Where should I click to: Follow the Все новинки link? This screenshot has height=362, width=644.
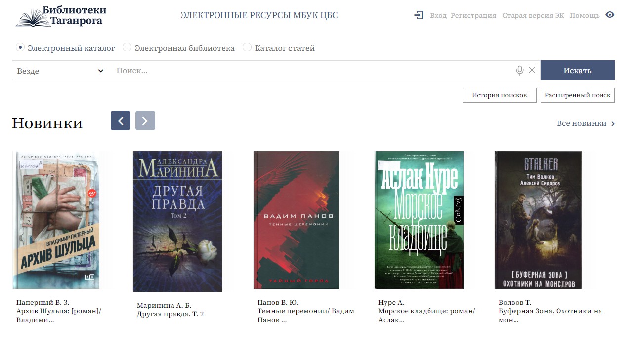[586, 123]
